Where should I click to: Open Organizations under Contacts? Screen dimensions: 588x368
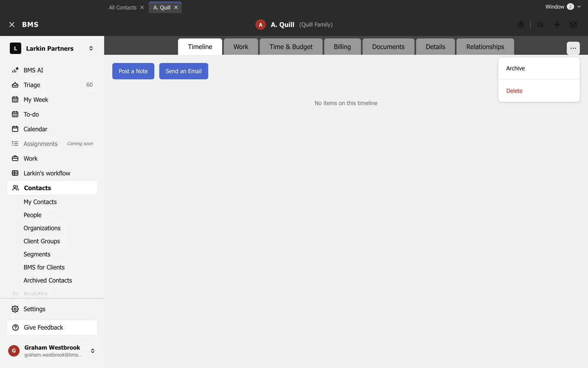(42, 228)
